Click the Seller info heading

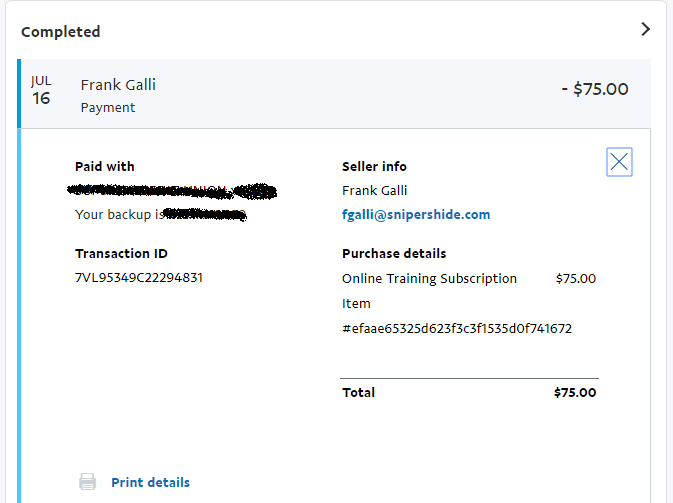374,167
